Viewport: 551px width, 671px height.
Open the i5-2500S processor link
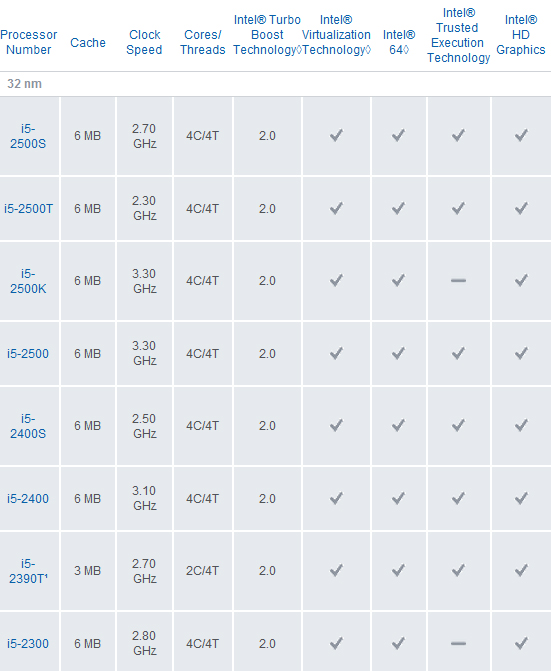pos(28,136)
